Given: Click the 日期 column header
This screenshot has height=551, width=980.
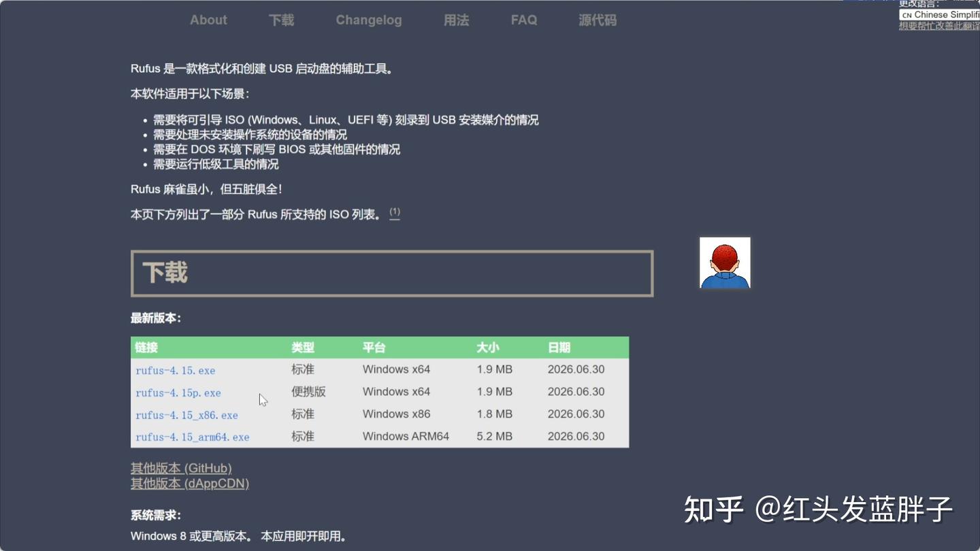Looking at the screenshot, I should (x=559, y=348).
